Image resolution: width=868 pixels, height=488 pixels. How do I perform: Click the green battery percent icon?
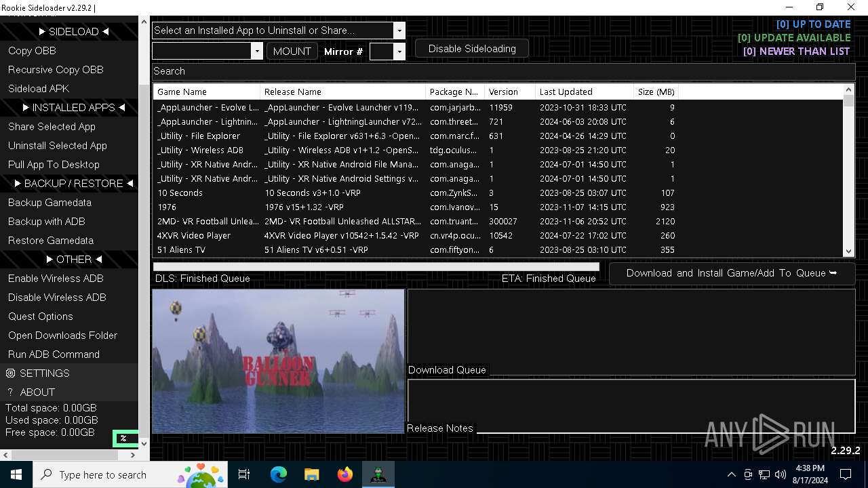[124, 439]
